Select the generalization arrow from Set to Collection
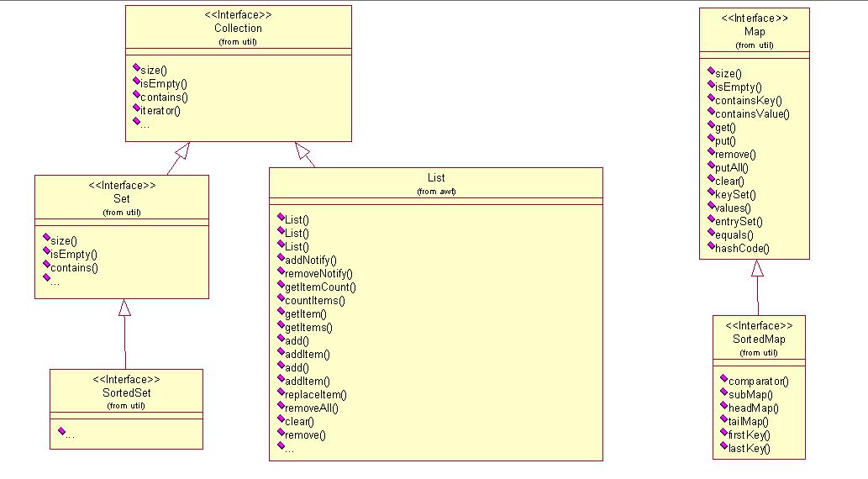Viewport: 868px width, 479px height. click(x=179, y=158)
